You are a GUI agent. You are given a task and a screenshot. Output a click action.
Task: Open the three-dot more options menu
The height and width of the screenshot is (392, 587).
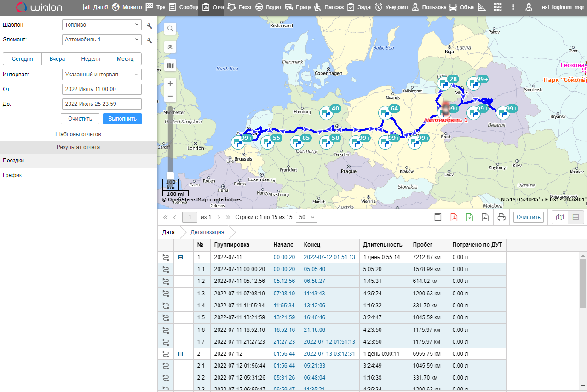click(x=513, y=7)
